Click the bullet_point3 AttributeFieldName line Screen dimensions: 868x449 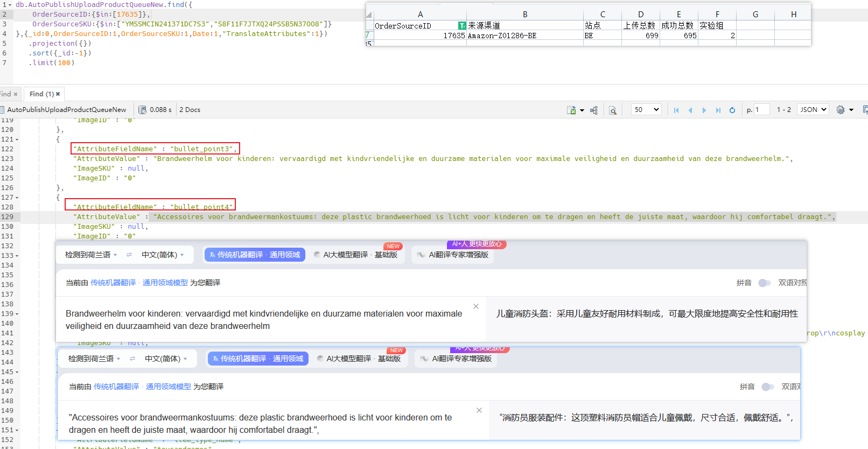click(155, 149)
